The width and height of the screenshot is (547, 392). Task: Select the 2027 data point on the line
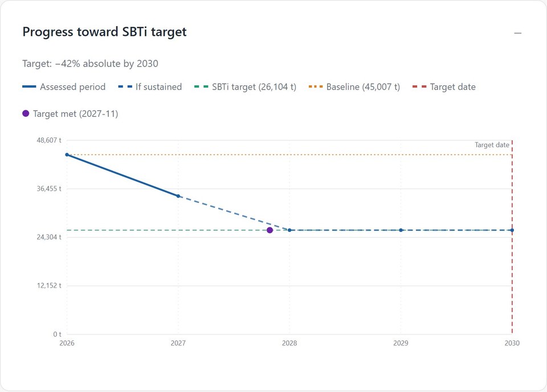pos(178,196)
